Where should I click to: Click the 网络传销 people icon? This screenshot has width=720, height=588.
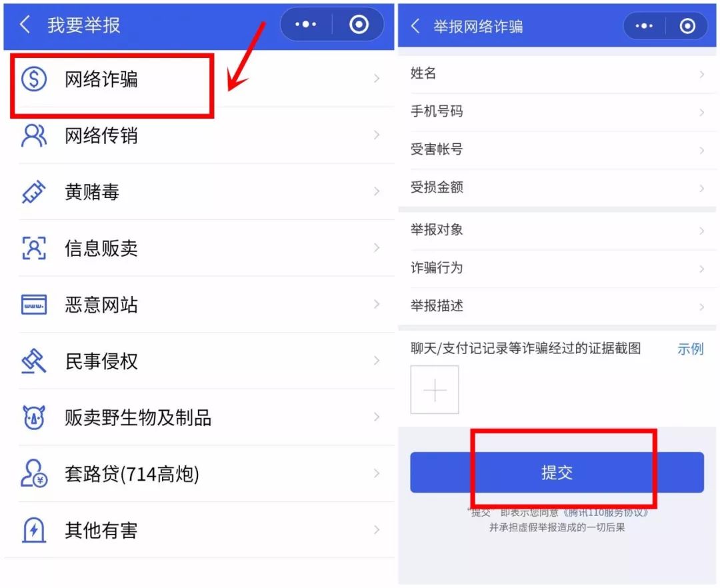33,135
